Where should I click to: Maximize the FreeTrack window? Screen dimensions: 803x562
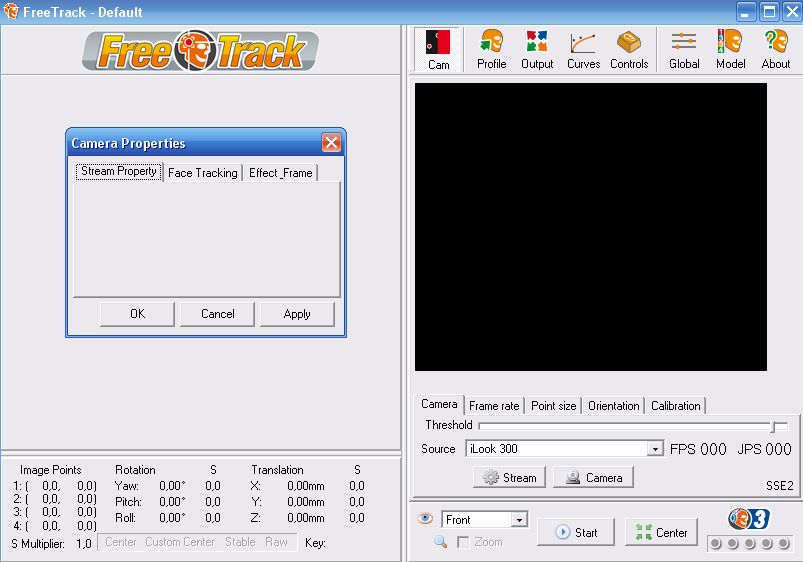pyautogui.click(x=769, y=12)
